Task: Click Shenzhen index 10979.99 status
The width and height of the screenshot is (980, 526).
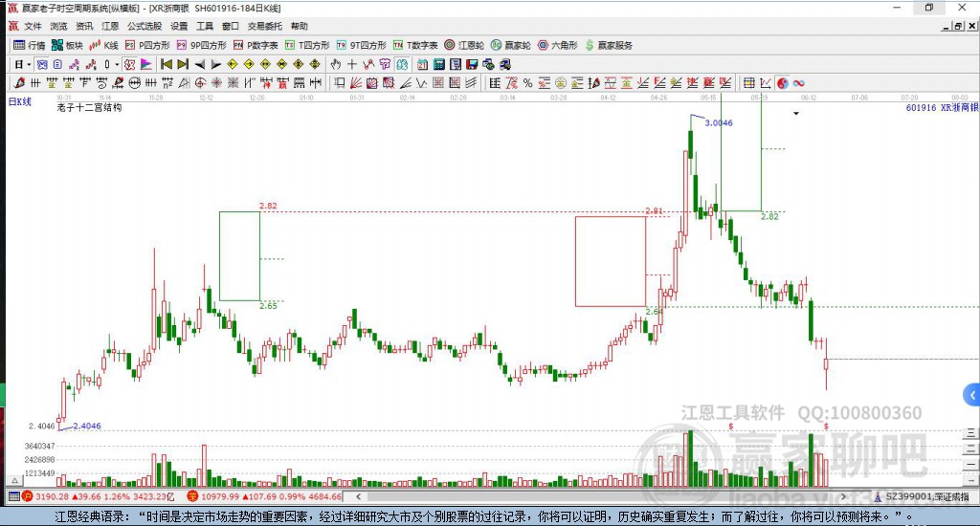Action: point(264,496)
